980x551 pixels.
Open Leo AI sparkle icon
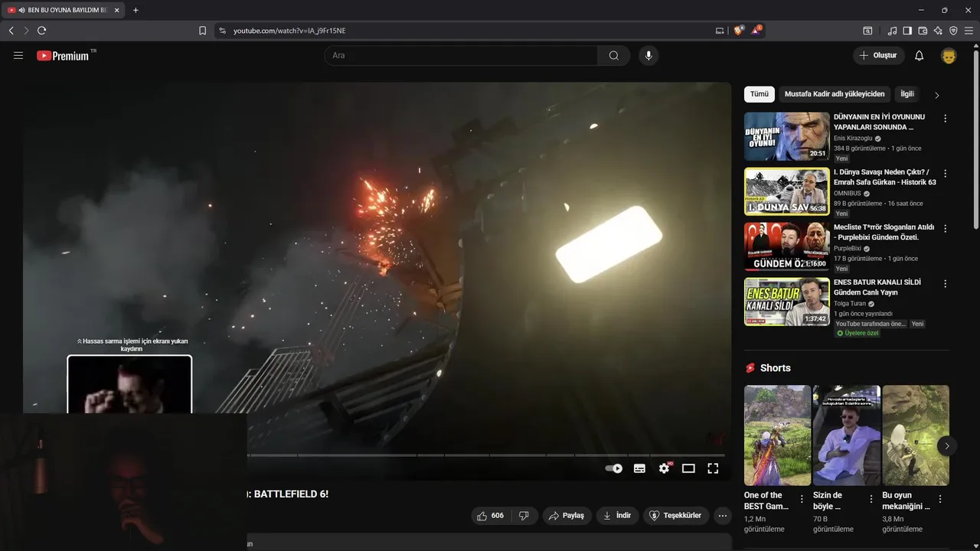point(938,31)
